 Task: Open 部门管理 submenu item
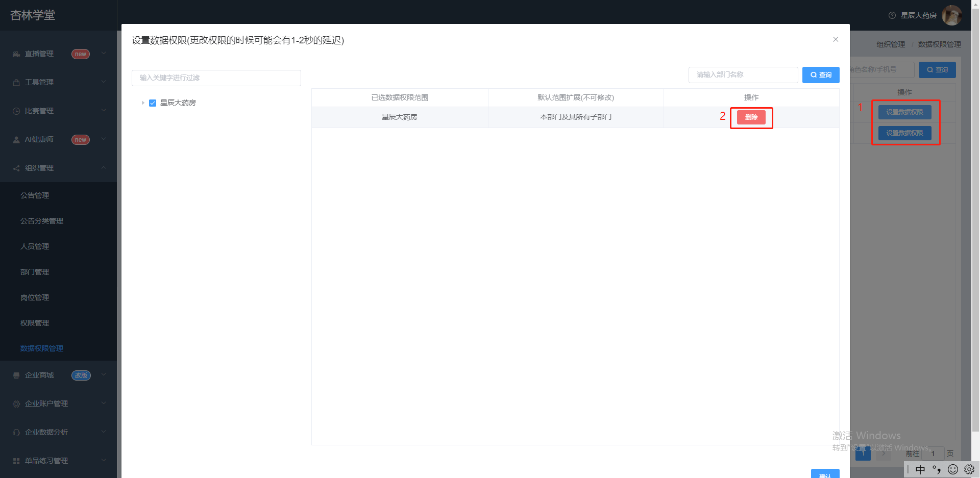[35, 272]
